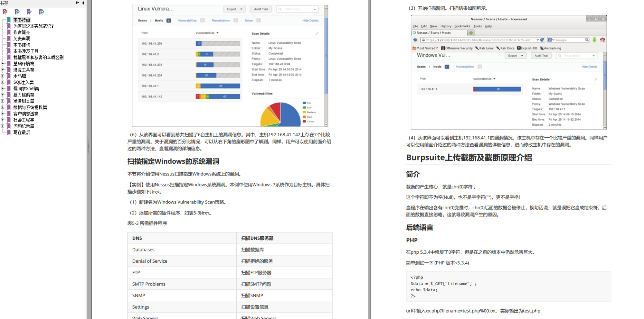This screenshot has width=644, height=319.
Task: Select the 数据与系统提权篇 bookmark label
Action: click(x=30, y=107)
